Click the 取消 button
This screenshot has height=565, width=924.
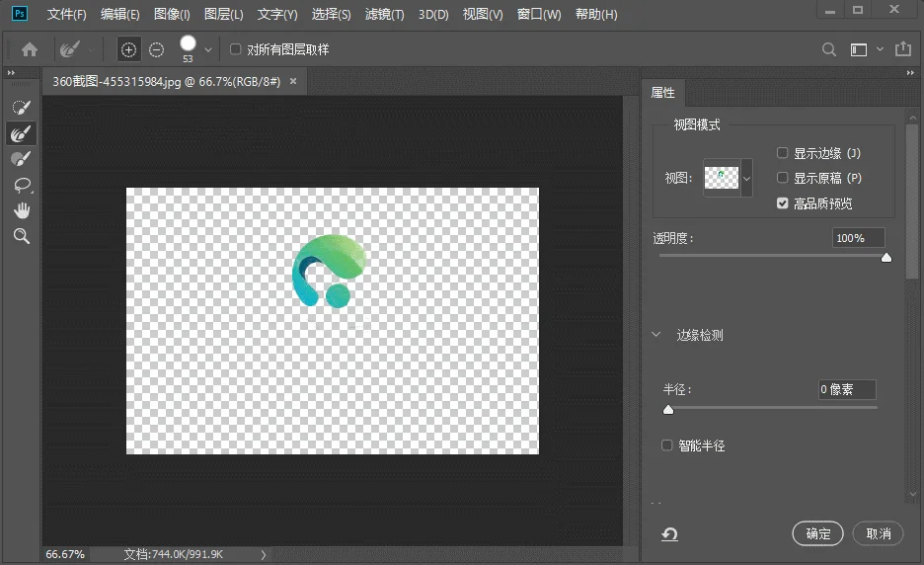pyautogui.click(x=878, y=533)
